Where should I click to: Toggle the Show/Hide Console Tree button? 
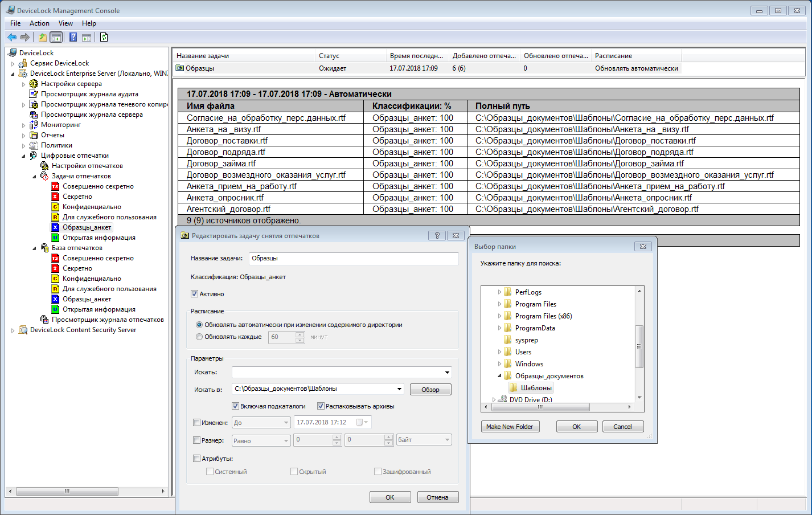tap(56, 38)
